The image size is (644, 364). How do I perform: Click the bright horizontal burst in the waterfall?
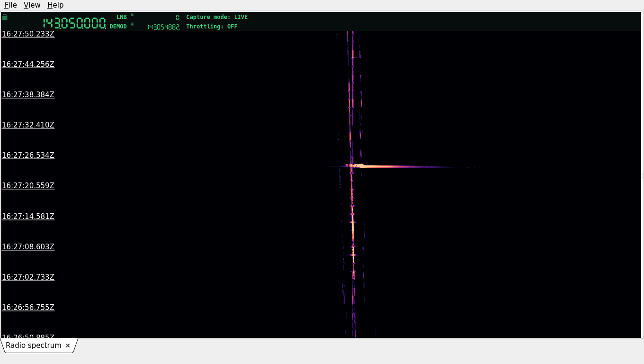pos(402,166)
